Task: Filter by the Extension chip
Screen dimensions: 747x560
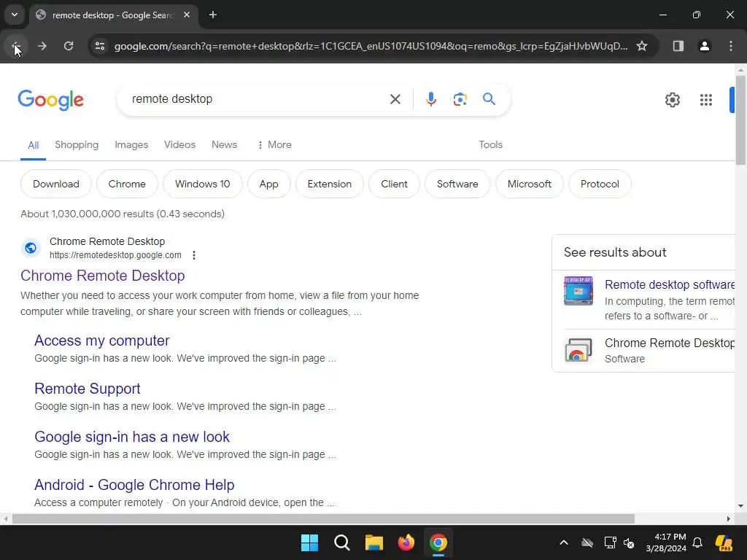Action: click(x=330, y=184)
